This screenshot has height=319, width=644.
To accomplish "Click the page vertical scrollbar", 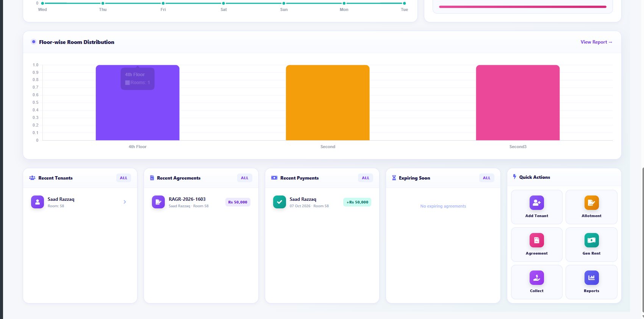I will (643, 241).
